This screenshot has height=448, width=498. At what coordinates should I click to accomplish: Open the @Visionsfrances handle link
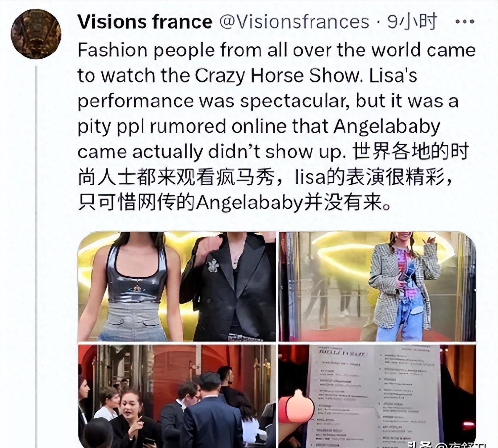point(294,22)
